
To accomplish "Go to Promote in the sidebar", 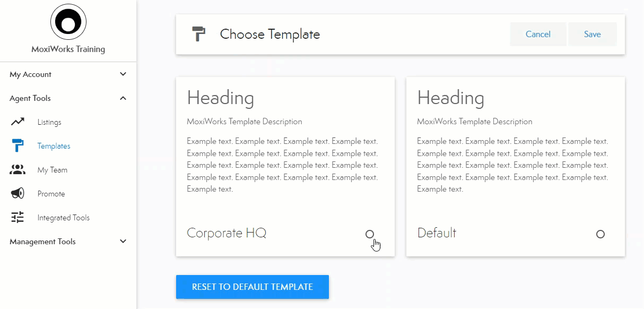I will (51, 194).
